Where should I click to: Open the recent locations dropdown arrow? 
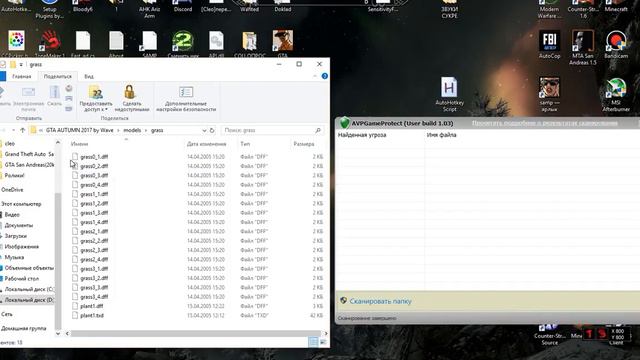(13, 130)
